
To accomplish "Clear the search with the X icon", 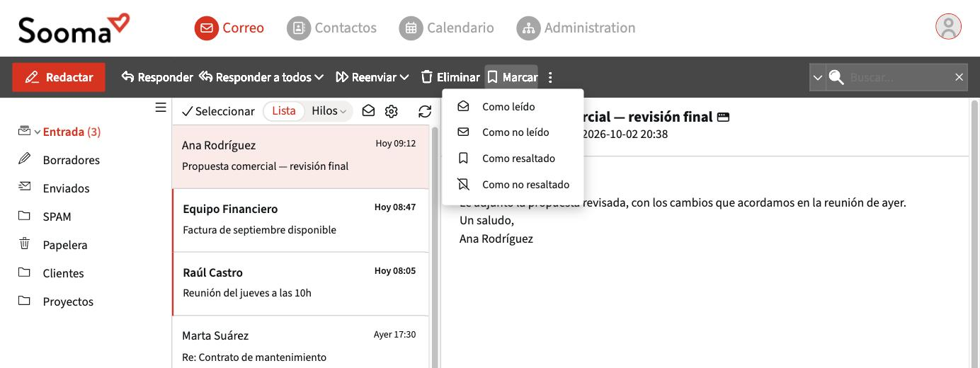I will (x=959, y=77).
